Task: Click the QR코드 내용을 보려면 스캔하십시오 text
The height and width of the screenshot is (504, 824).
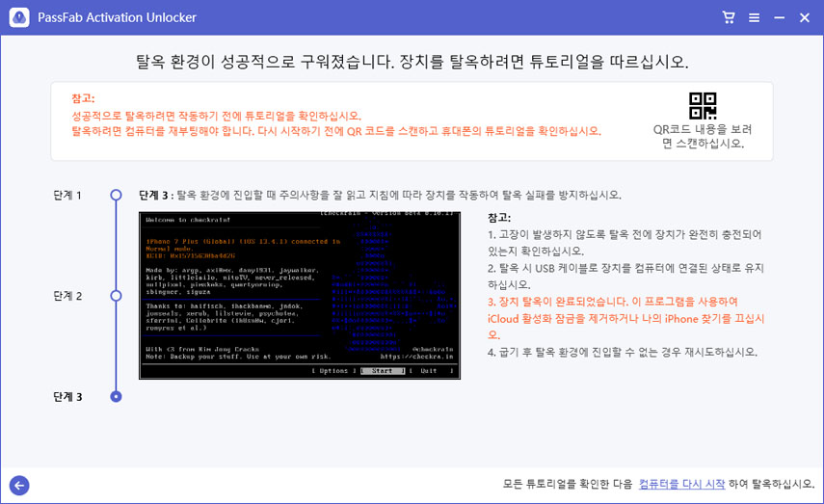Action: (x=703, y=136)
